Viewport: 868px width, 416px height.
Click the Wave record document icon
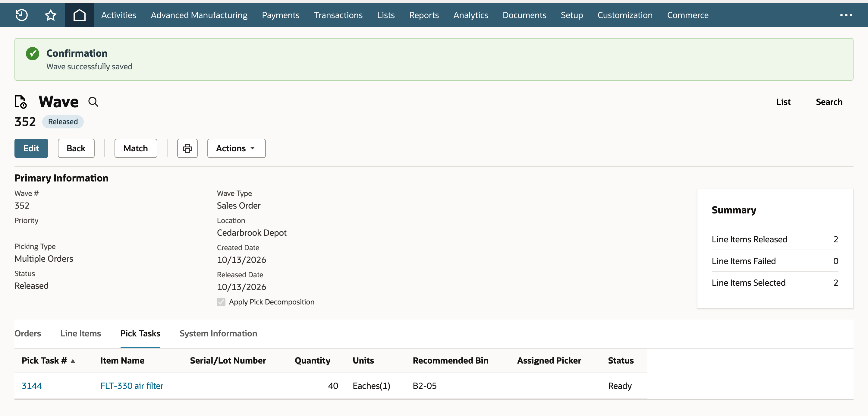(x=20, y=102)
